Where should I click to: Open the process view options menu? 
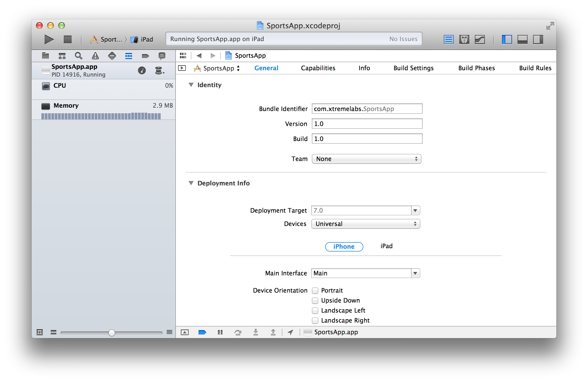(x=159, y=71)
